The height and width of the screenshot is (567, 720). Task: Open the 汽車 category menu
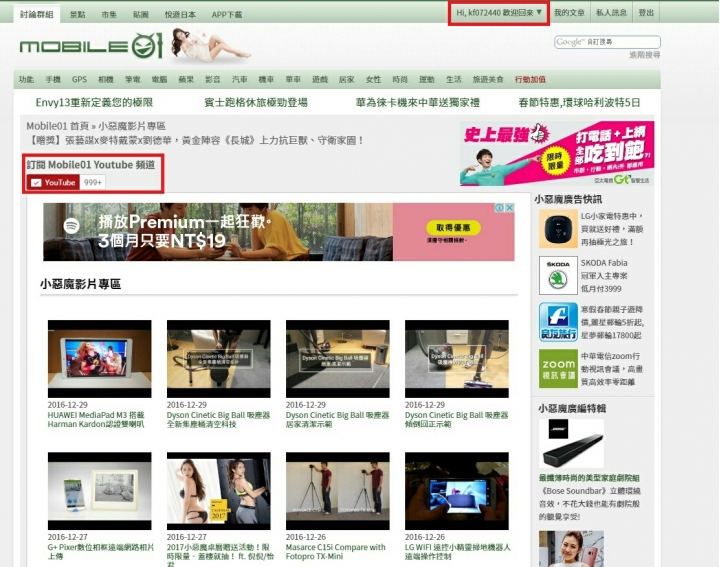pyautogui.click(x=239, y=79)
